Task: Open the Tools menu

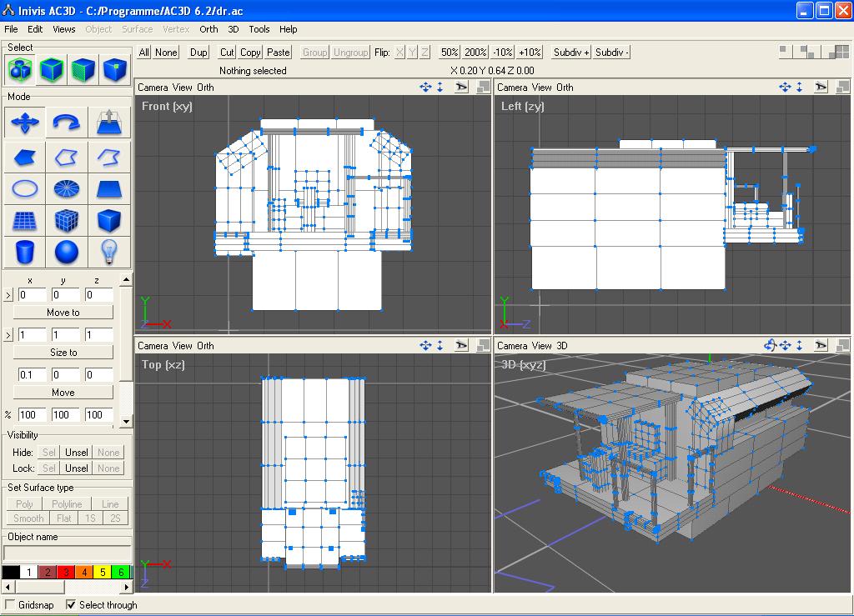Action: [x=259, y=29]
